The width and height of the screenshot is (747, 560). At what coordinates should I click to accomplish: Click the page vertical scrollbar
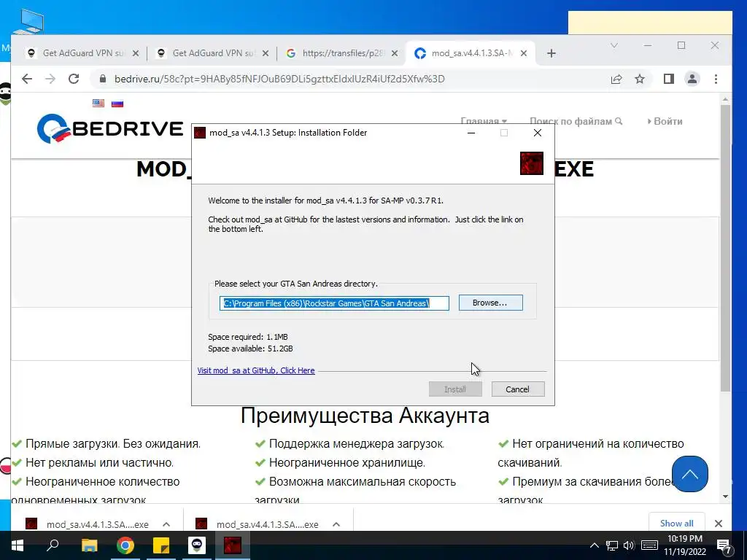pos(725,248)
